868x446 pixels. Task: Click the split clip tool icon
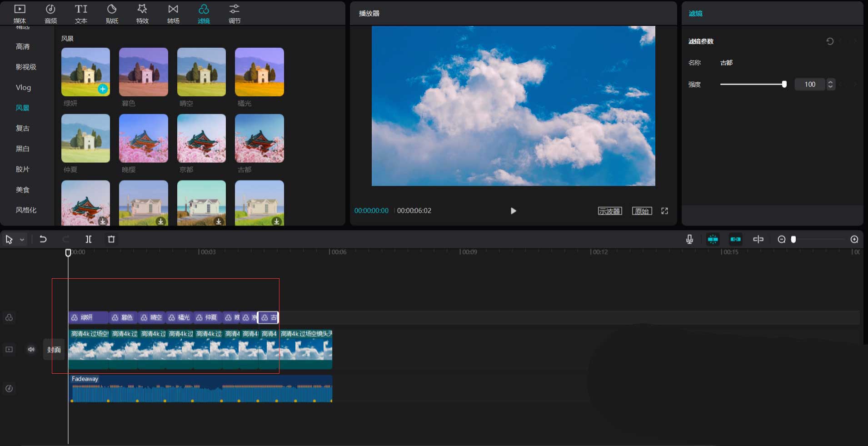point(89,239)
